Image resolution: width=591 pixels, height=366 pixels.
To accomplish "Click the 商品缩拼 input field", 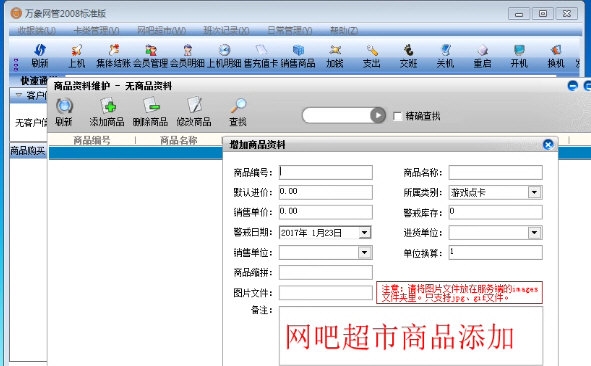I will click(x=326, y=273).
